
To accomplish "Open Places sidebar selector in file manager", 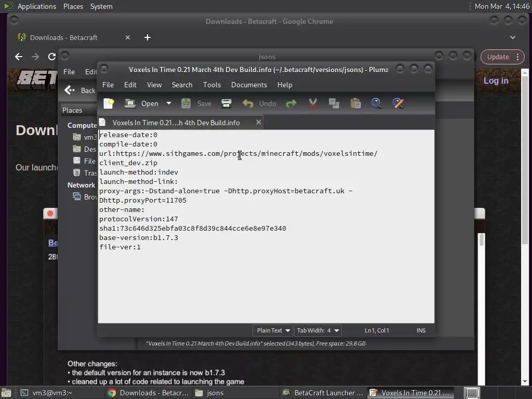I will click(x=79, y=110).
